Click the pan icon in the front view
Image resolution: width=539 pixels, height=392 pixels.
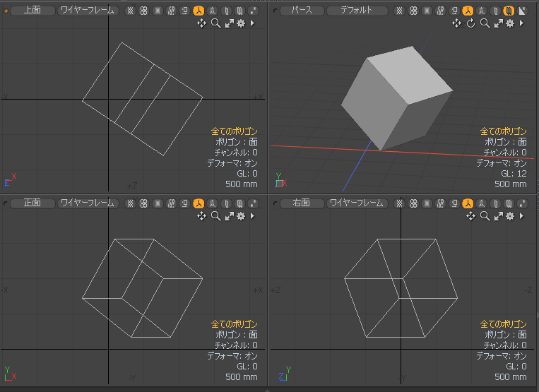201,215
